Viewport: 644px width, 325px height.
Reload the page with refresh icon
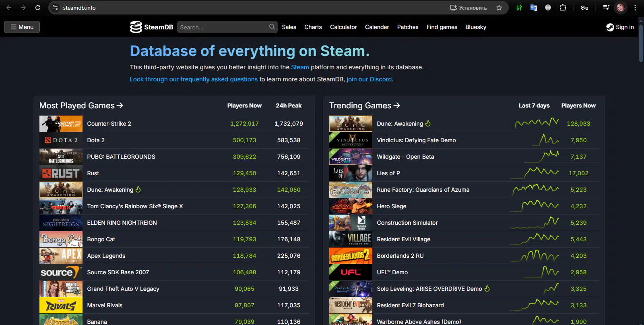click(x=38, y=8)
